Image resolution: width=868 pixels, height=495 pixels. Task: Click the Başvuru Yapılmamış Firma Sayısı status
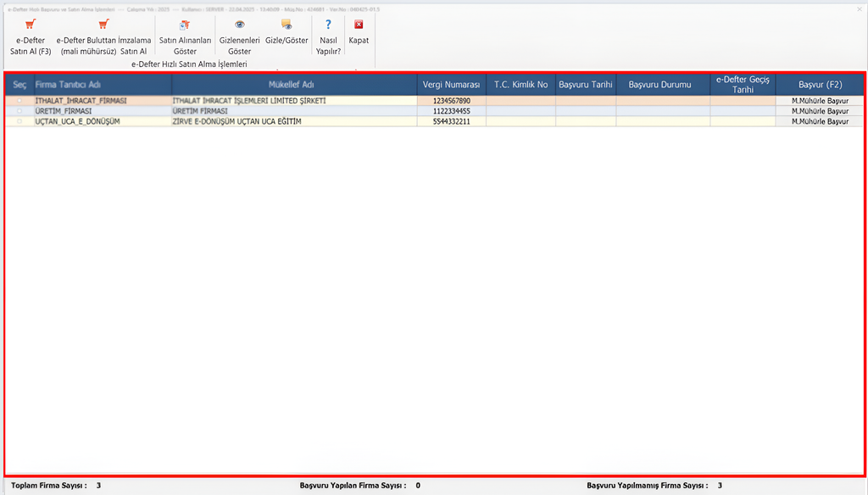click(x=654, y=486)
